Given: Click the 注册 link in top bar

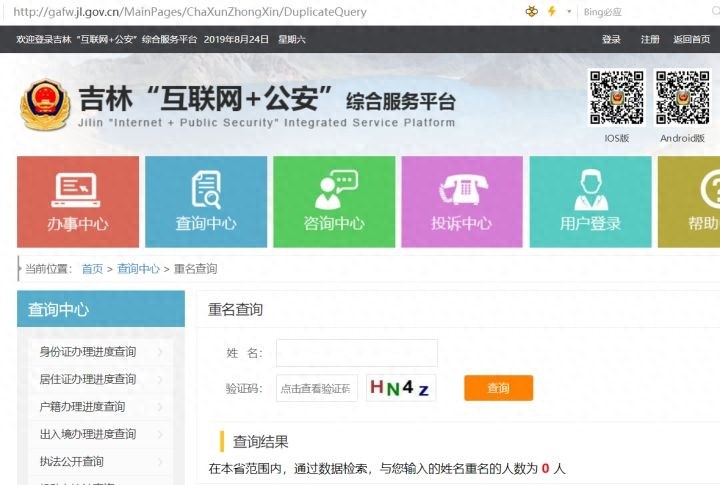Looking at the screenshot, I should point(650,40).
